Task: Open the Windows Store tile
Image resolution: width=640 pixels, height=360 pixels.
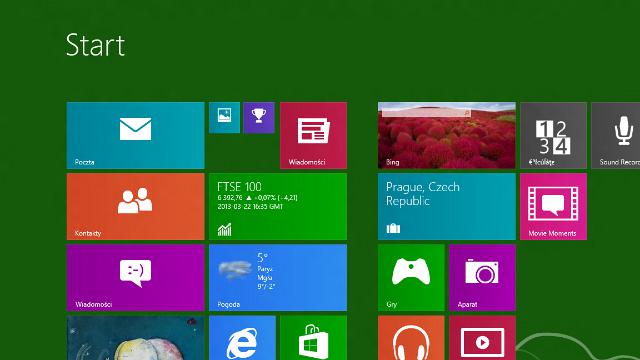Action: coord(313,338)
